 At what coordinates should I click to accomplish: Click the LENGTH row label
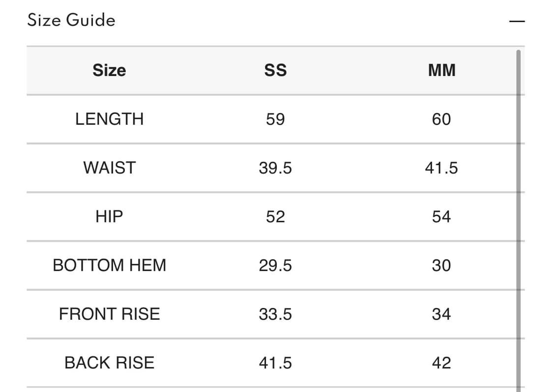109,119
